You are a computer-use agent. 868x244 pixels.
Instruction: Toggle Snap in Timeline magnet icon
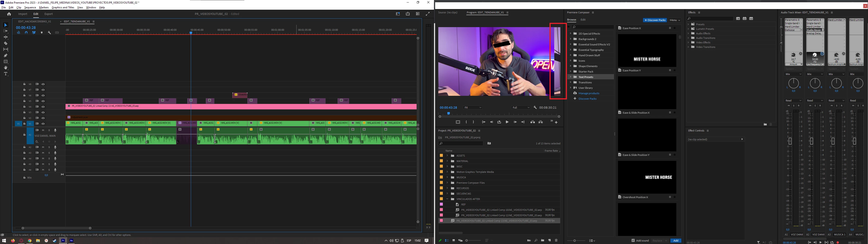26,33
